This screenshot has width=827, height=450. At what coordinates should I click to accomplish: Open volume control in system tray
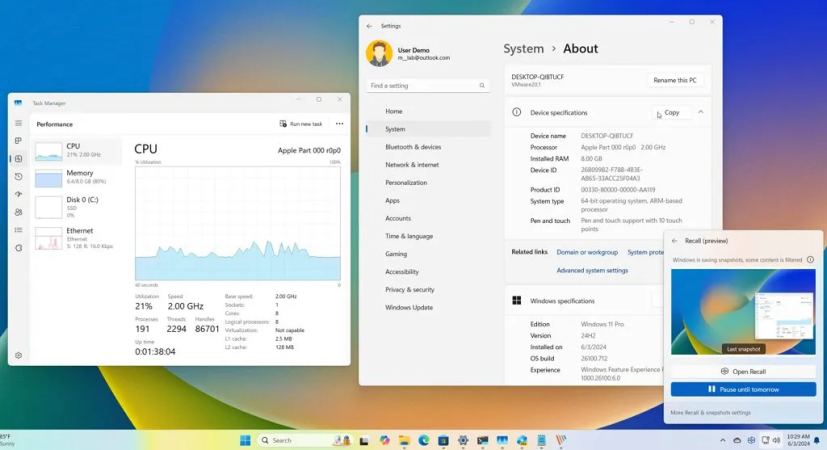tap(777, 441)
